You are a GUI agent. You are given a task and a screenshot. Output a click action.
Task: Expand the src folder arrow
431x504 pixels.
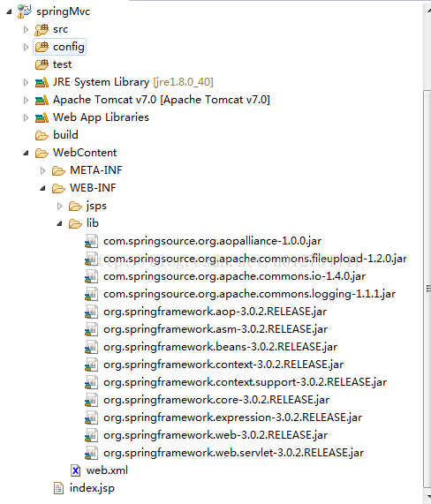click(26, 30)
